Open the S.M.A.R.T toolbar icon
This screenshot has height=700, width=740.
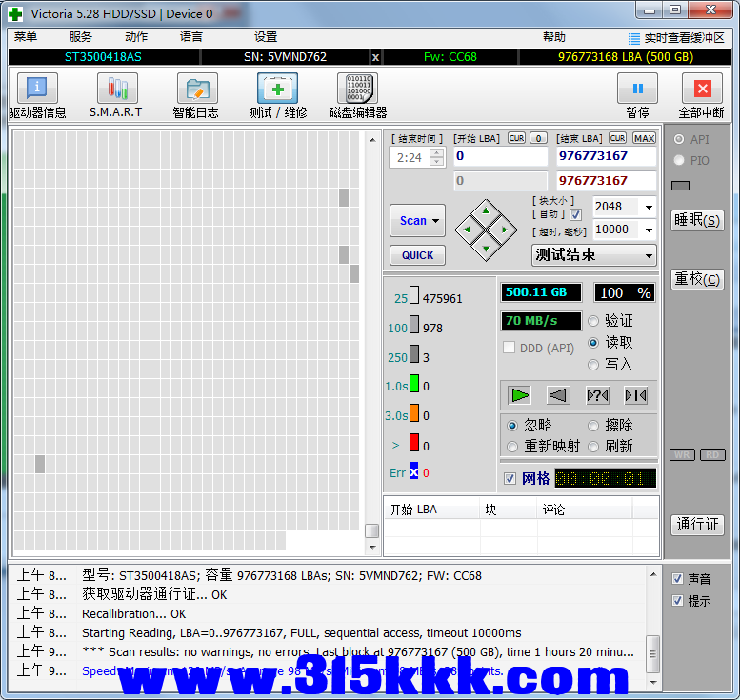pyautogui.click(x=117, y=89)
